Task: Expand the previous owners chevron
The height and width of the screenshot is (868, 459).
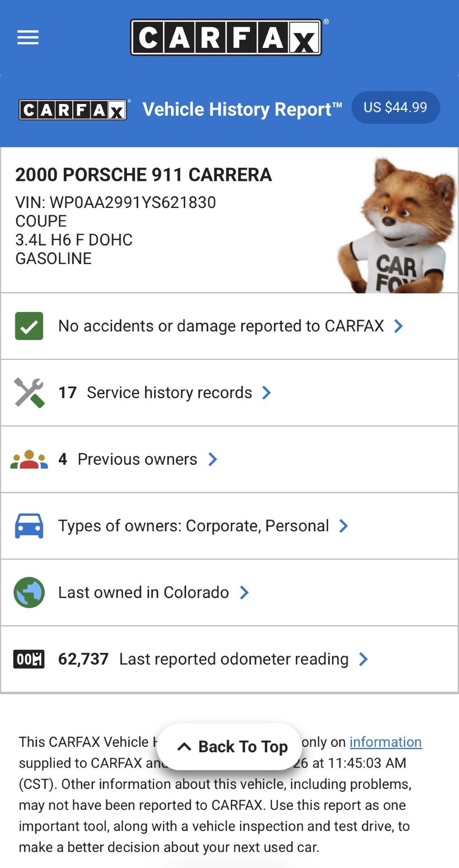Action: tap(212, 459)
